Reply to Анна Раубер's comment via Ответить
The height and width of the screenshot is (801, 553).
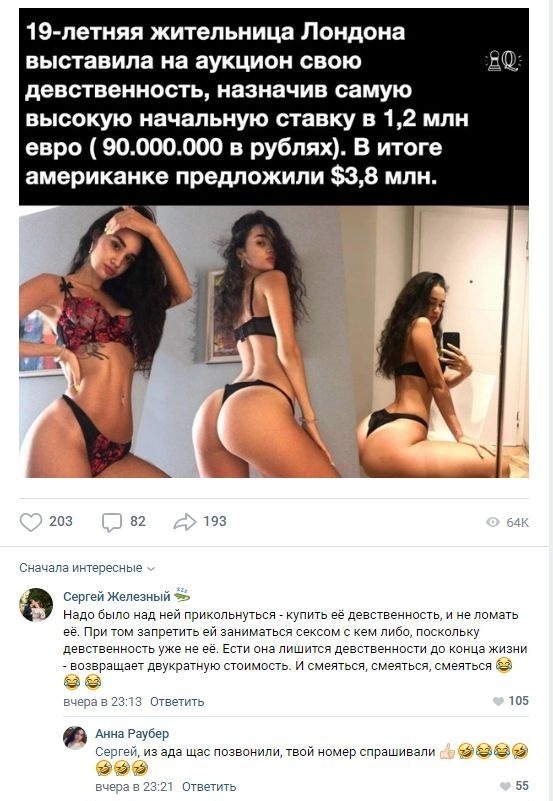tap(209, 787)
